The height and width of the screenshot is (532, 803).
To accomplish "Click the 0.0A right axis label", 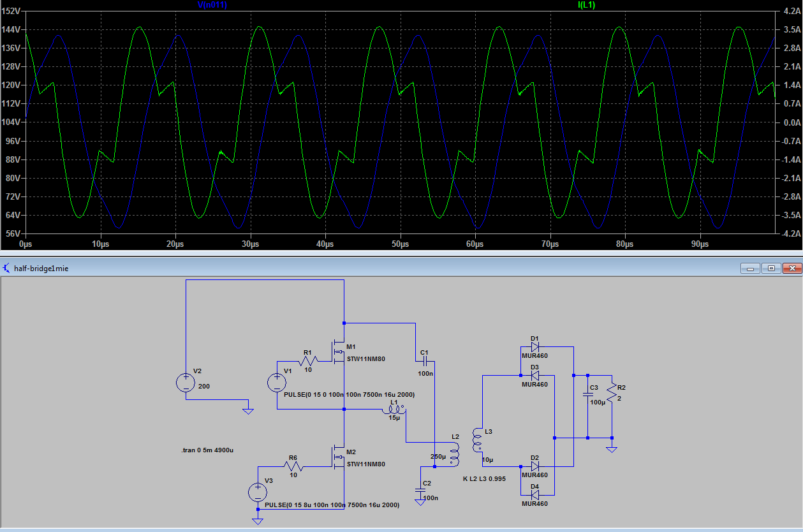I will point(791,122).
